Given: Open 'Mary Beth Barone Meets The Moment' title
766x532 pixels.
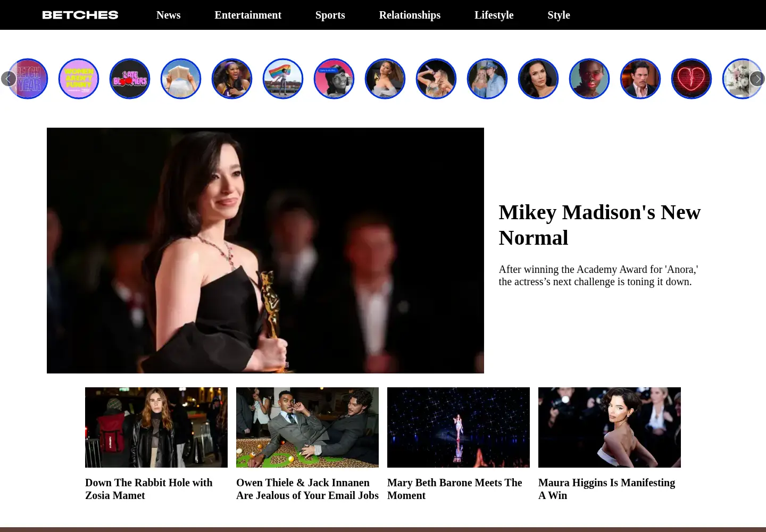Looking at the screenshot, I should point(455,489).
